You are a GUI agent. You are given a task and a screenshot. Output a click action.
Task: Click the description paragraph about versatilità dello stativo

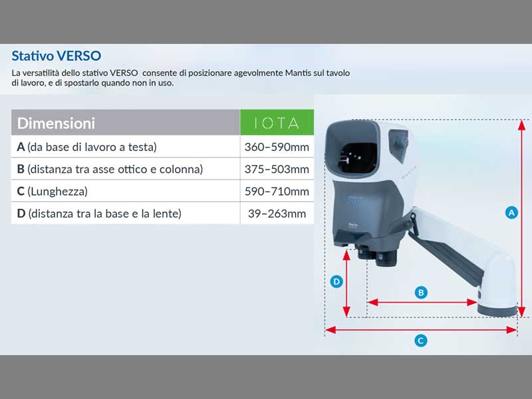[x=180, y=78]
